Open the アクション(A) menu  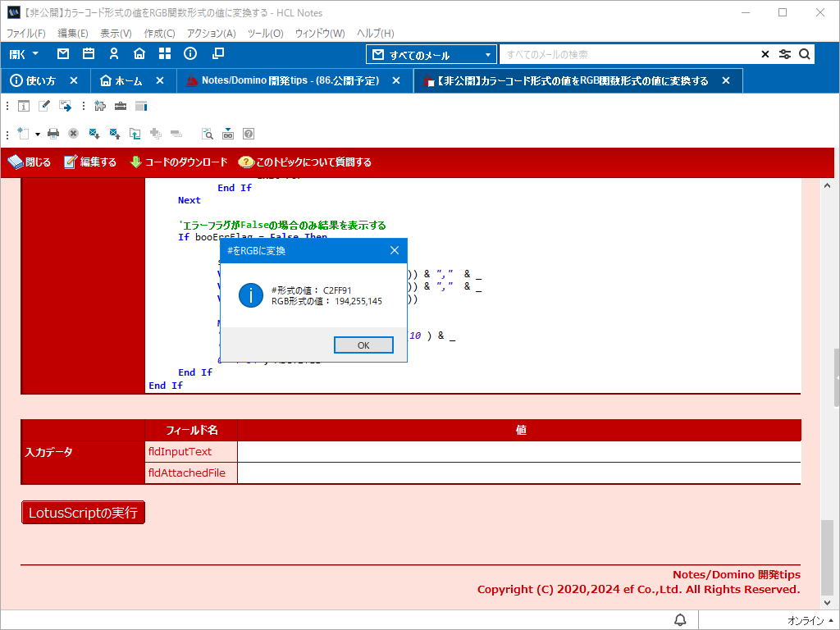pyautogui.click(x=211, y=33)
